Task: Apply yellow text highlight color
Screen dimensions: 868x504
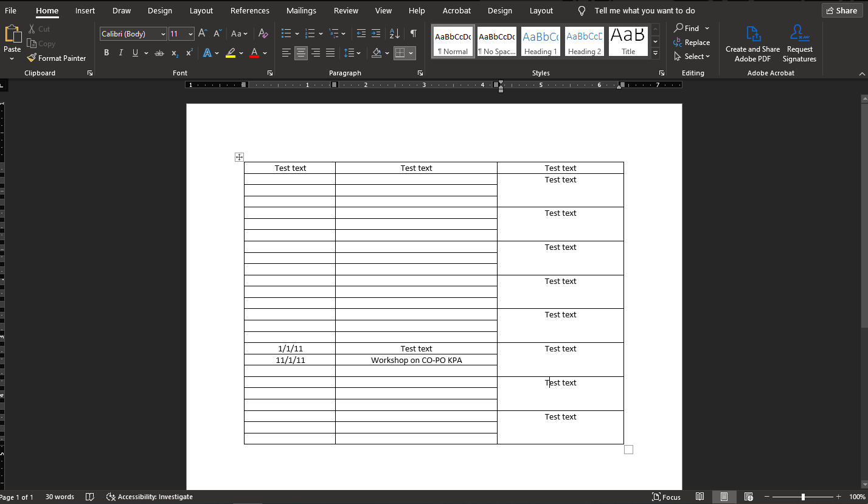Action: point(231,54)
